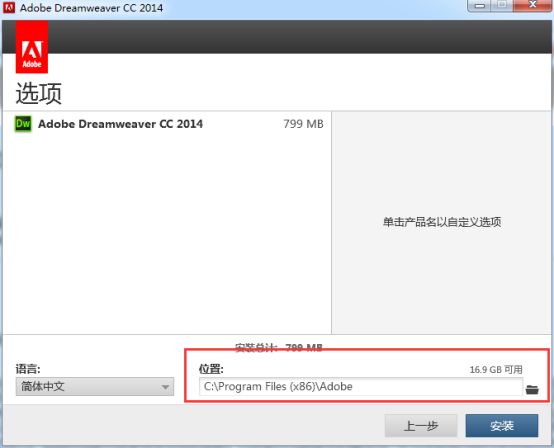Click the 16.9 GB 可用 free space text
Screen dimensions: 554x448
coord(496,370)
